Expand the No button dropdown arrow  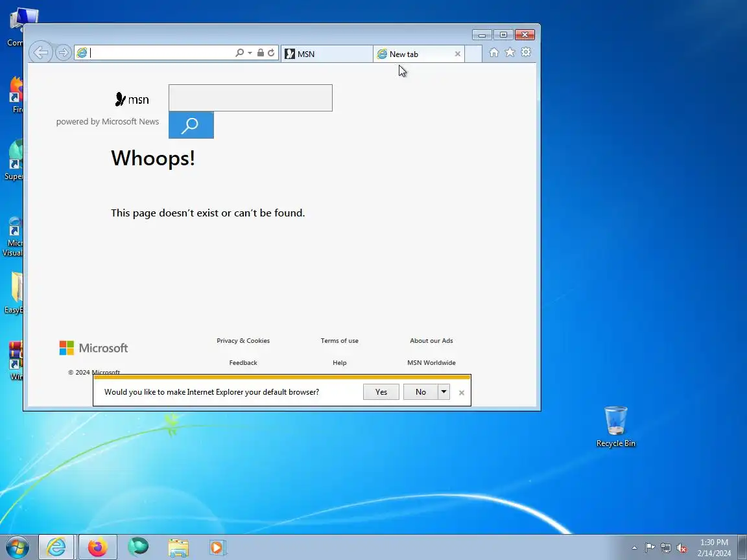(x=444, y=392)
